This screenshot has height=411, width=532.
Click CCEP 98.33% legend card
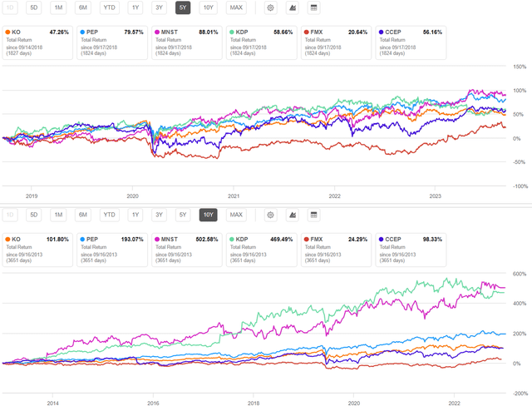411,250
